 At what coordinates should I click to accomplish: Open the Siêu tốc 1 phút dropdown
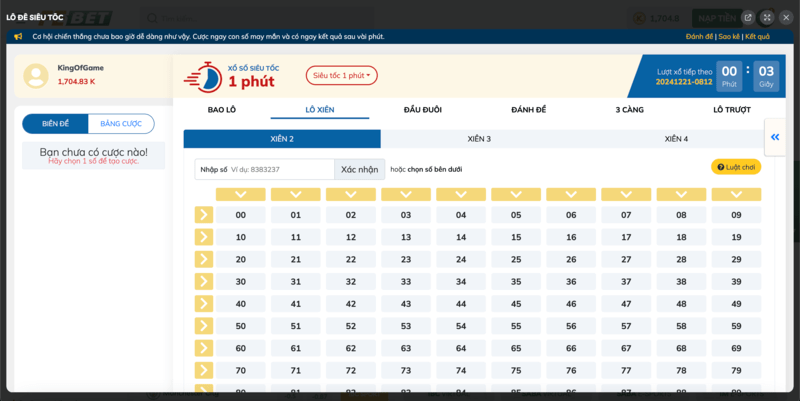(x=341, y=76)
